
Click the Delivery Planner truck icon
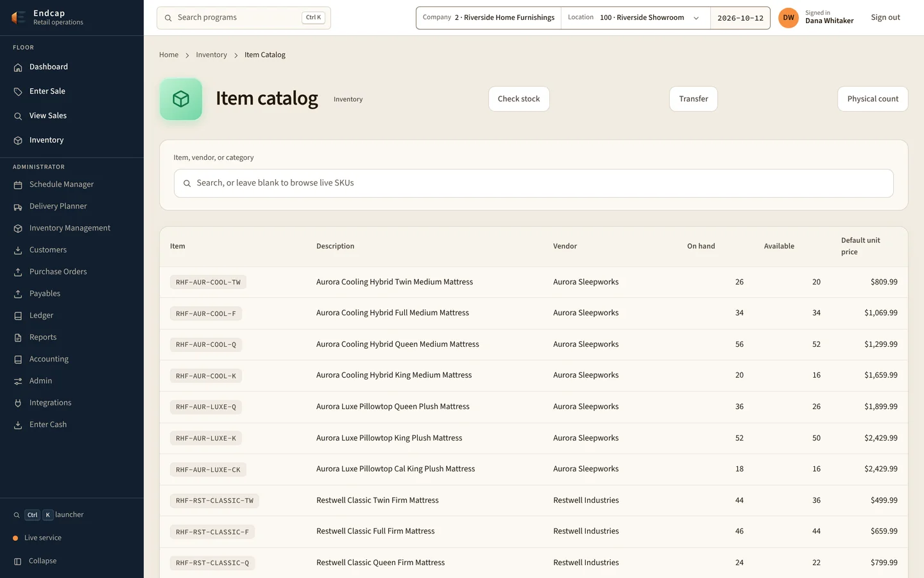18,207
